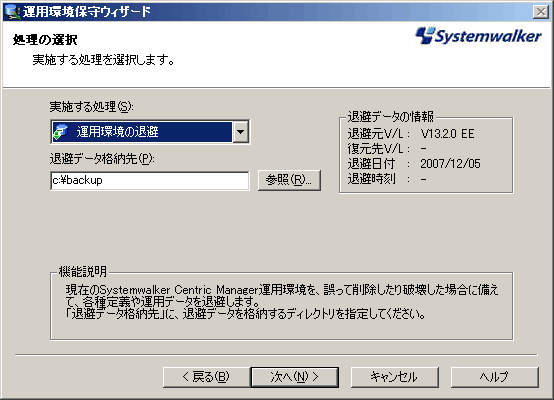The height and width of the screenshot is (400, 554).
Task: Close the 運用環境保守ウィザード window
Action: 541,12
